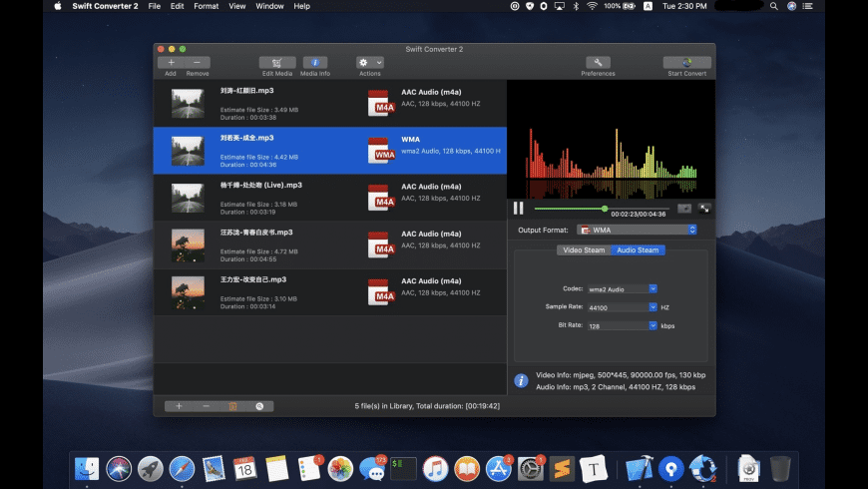Open Preferences with the wrench icon
Viewport: 868px width, 489px height.
click(x=598, y=63)
